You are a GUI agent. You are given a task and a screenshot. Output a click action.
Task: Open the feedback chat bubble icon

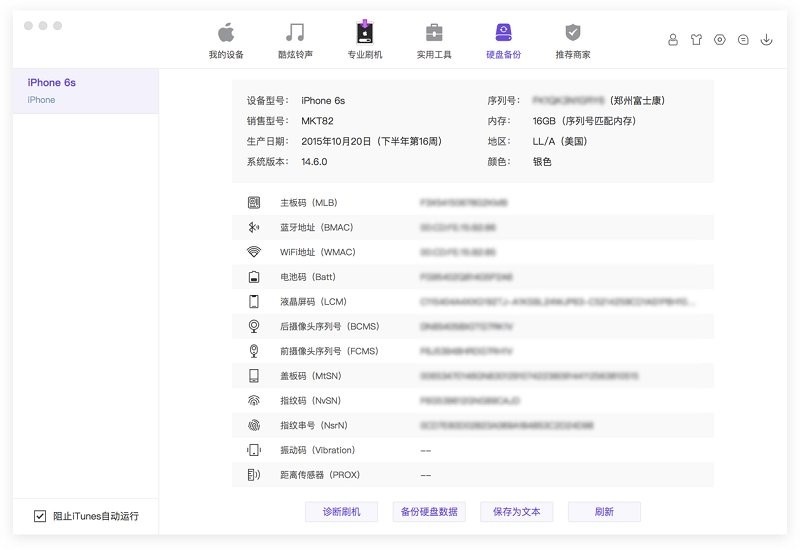743,40
